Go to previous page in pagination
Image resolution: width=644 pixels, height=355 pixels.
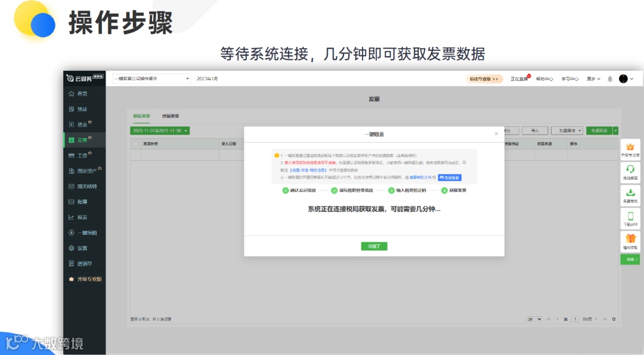pyautogui.click(x=557, y=319)
